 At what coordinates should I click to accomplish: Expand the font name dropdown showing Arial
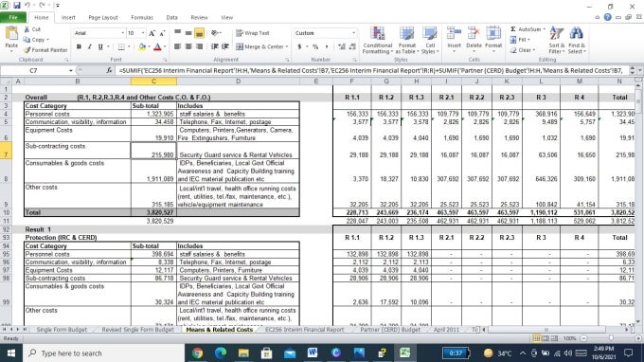pos(122,33)
